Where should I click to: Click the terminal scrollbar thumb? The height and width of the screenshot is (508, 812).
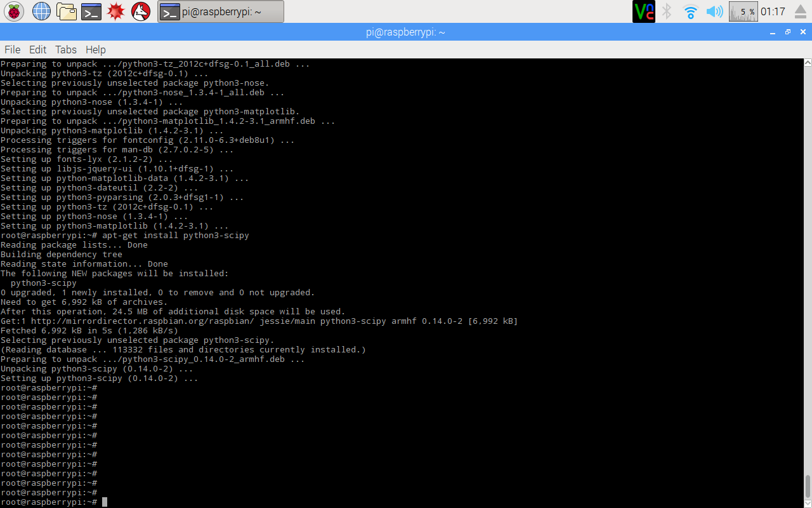(808, 486)
